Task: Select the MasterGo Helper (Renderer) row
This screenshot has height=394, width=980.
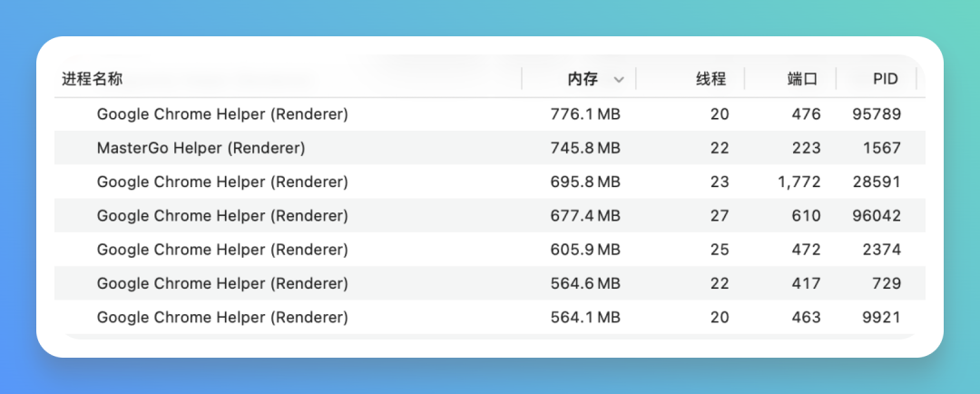Action: (489, 148)
